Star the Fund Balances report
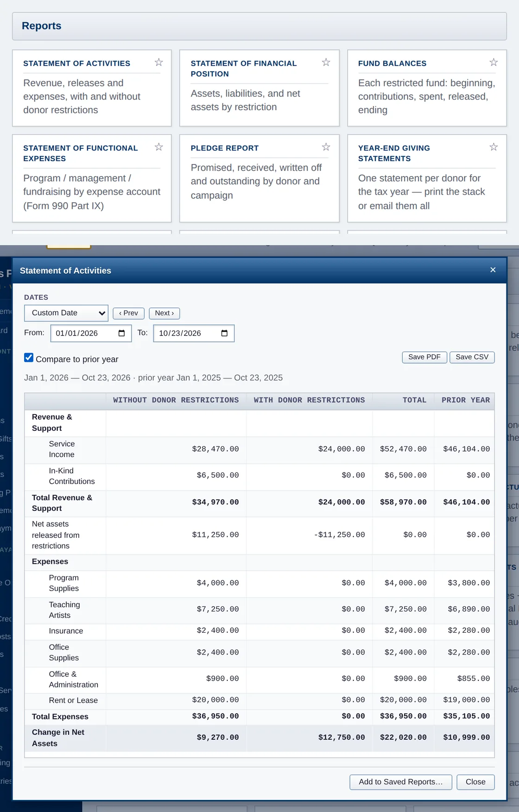This screenshot has height=812, width=519. point(494,62)
